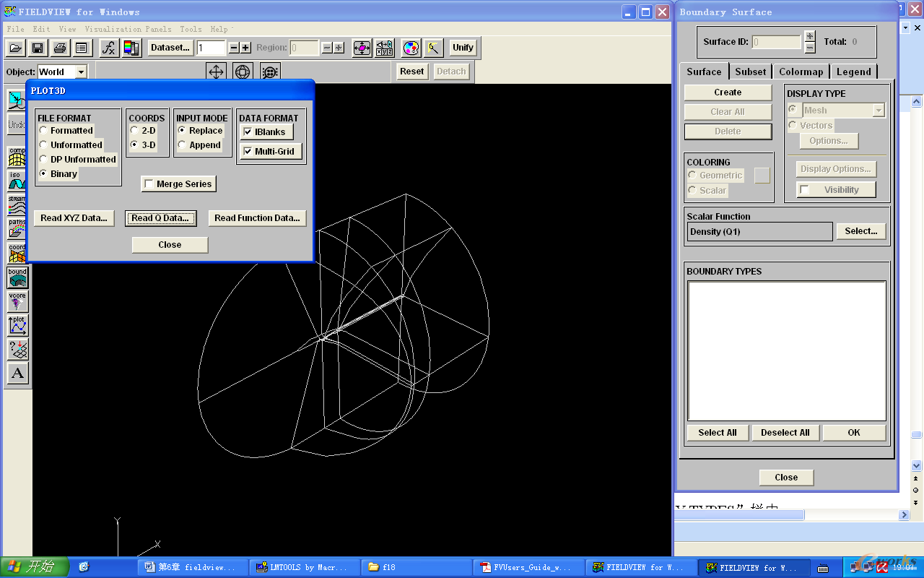Enable the Merge Series checkbox
The height and width of the screenshot is (578, 924).
pyautogui.click(x=149, y=184)
